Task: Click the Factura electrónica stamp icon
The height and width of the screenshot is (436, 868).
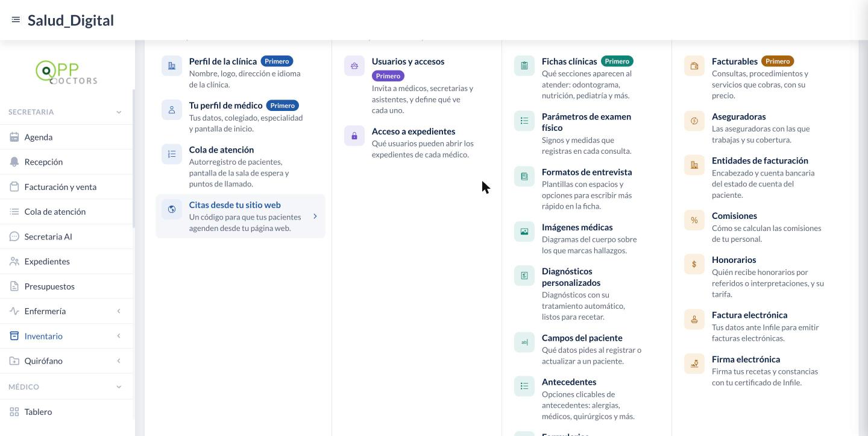Action: (x=694, y=320)
